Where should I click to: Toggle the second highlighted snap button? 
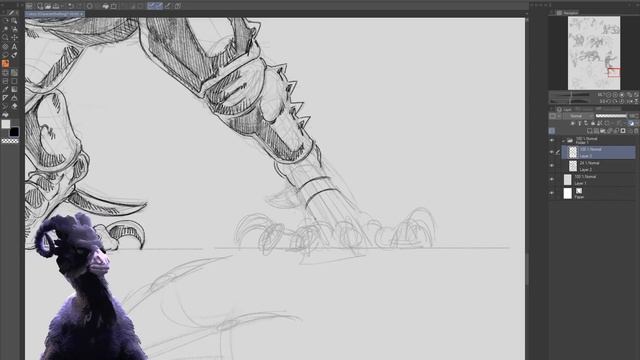click(158, 6)
